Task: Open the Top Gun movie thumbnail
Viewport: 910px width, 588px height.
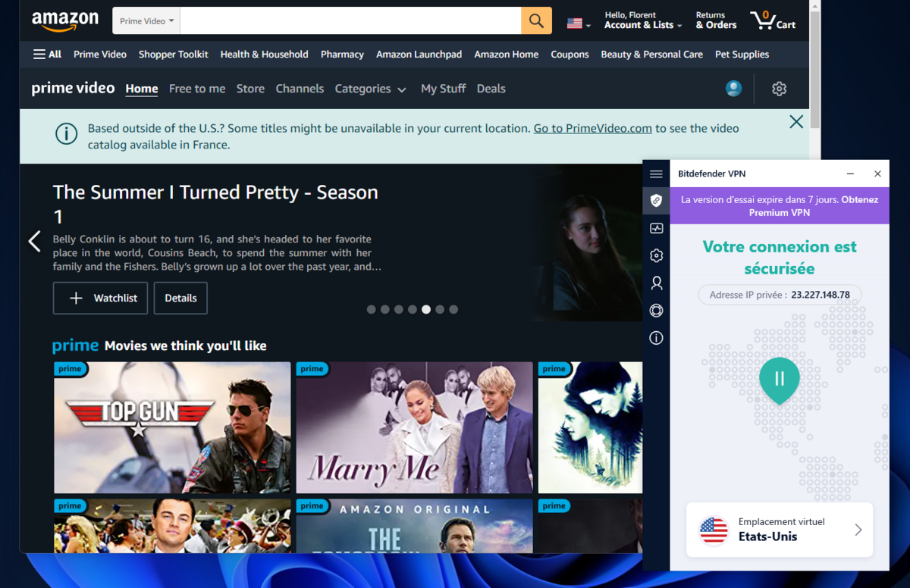Action: point(172,427)
